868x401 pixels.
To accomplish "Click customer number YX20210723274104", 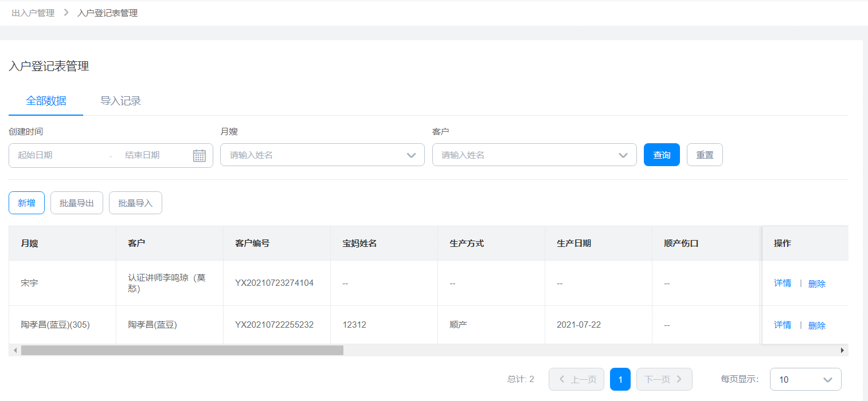I will [274, 283].
